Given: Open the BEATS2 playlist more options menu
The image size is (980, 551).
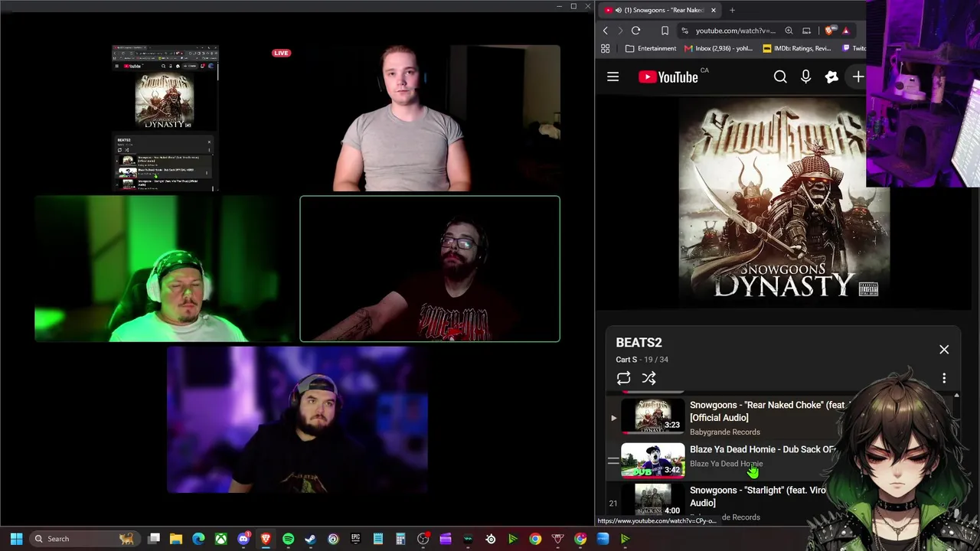Looking at the screenshot, I should [x=944, y=378].
